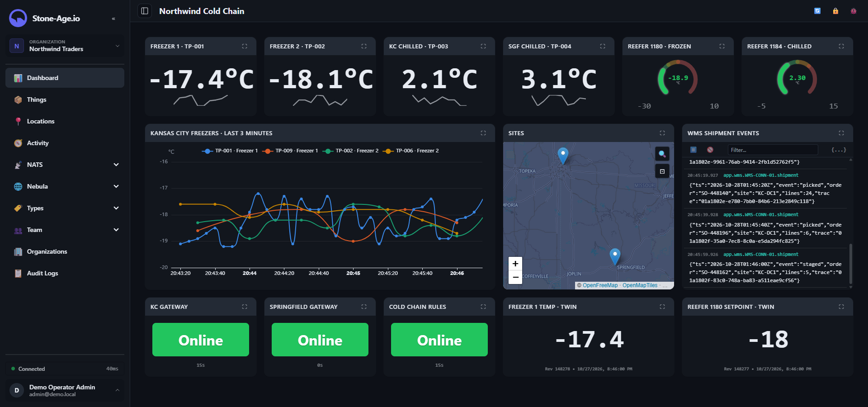Clear the shipment events with the red icon
Viewport: 868px width, 407px height.
click(x=710, y=150)
